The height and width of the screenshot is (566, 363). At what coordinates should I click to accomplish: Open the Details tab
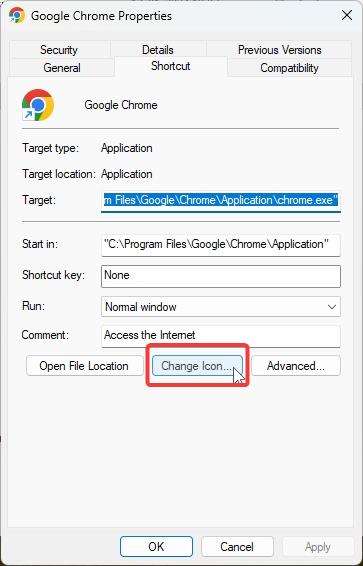[x=158, y=49]
